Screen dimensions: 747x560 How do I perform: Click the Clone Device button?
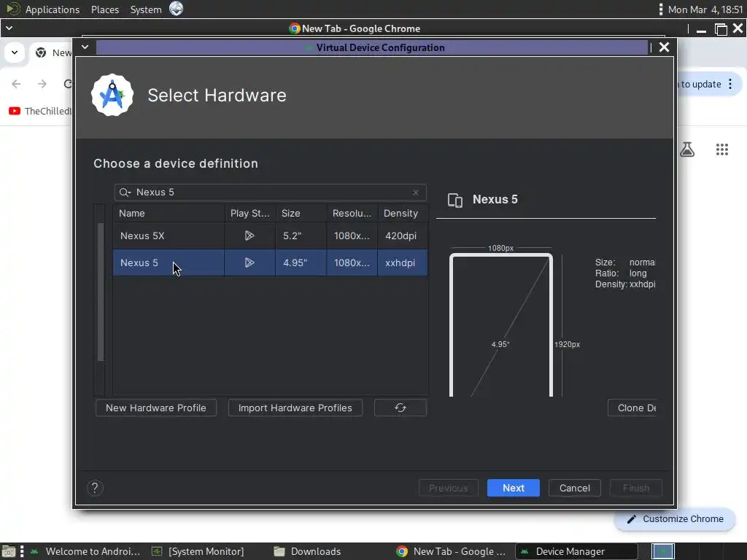(632, 408)
